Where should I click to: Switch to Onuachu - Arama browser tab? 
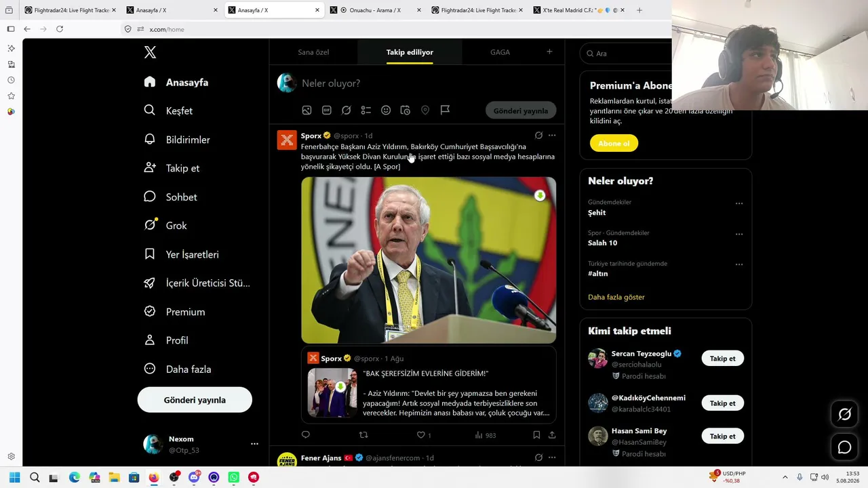(x=375, y=10)
